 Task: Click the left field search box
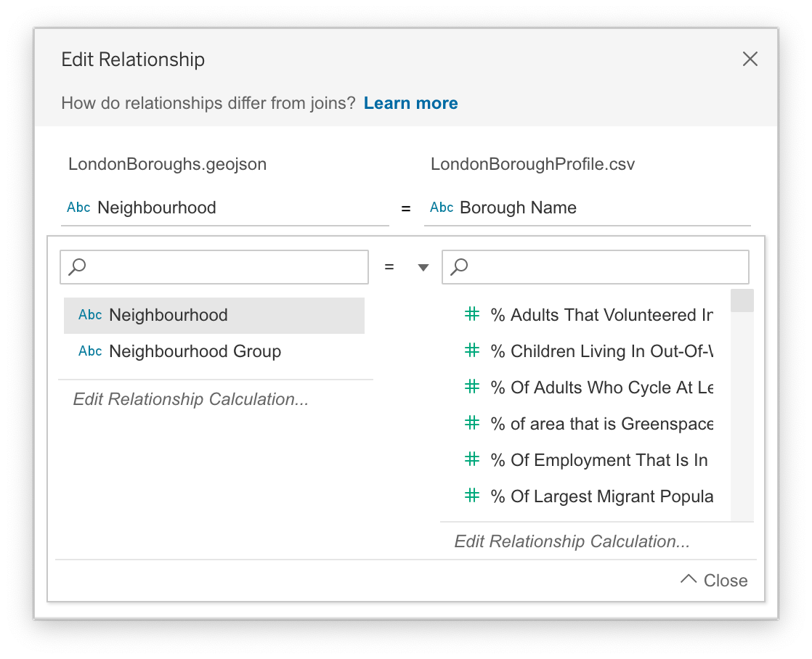click(x=214, y=267)
